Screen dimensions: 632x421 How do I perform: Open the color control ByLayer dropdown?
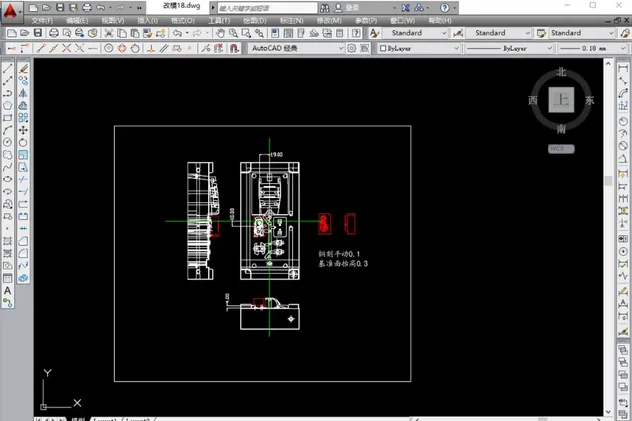[x=419, y=48]
